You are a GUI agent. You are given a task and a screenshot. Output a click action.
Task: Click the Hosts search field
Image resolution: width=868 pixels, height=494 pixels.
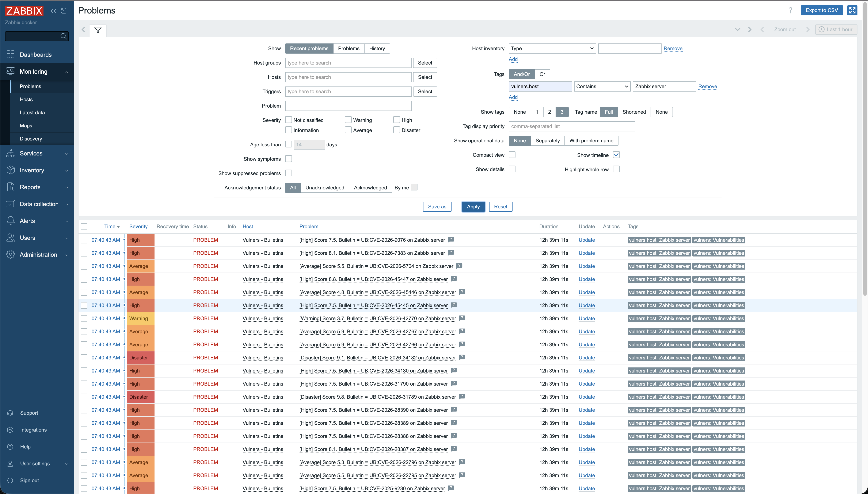tap(348, 77)
